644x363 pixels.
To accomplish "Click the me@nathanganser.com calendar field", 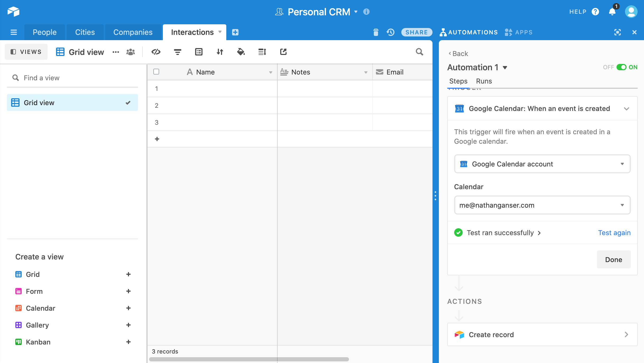I will (x=542, y=205).
